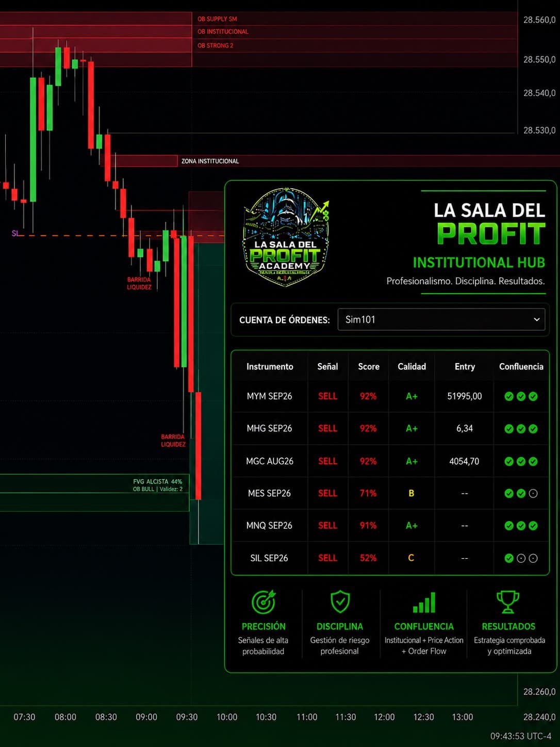Click SELL signal for MES SEP26
Viewport: 560px width, 747px height.
(x=327, y=493)
